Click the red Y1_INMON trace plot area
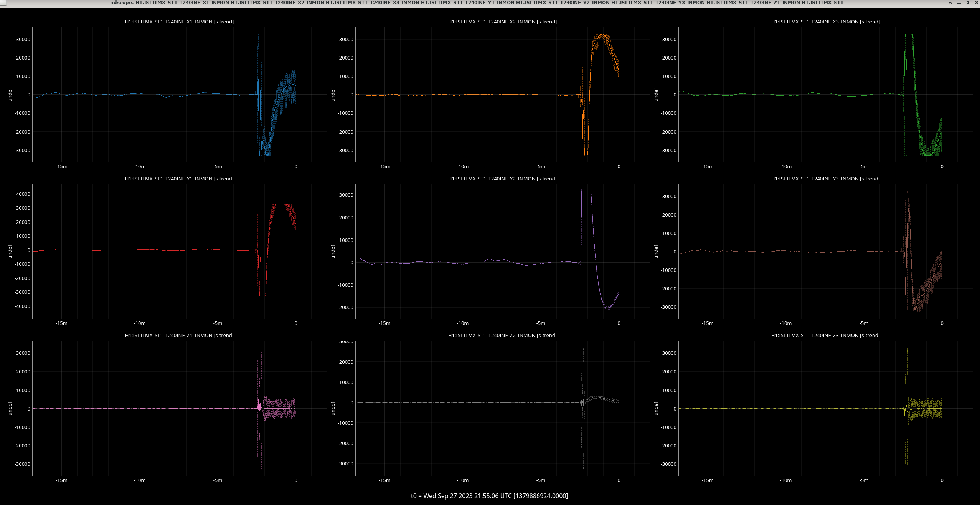 [x=180, y=251]
